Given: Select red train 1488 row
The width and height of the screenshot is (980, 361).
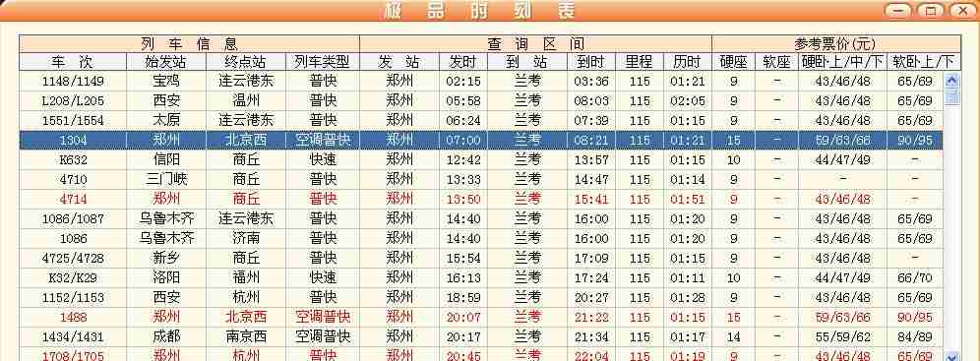Looking at the screenshot, I should (481, 318).
